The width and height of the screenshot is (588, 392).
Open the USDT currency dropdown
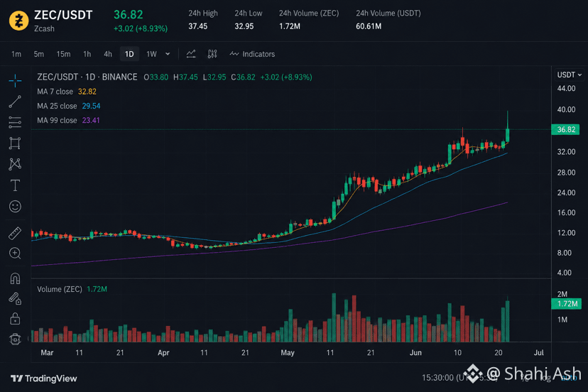coord(570,75)
